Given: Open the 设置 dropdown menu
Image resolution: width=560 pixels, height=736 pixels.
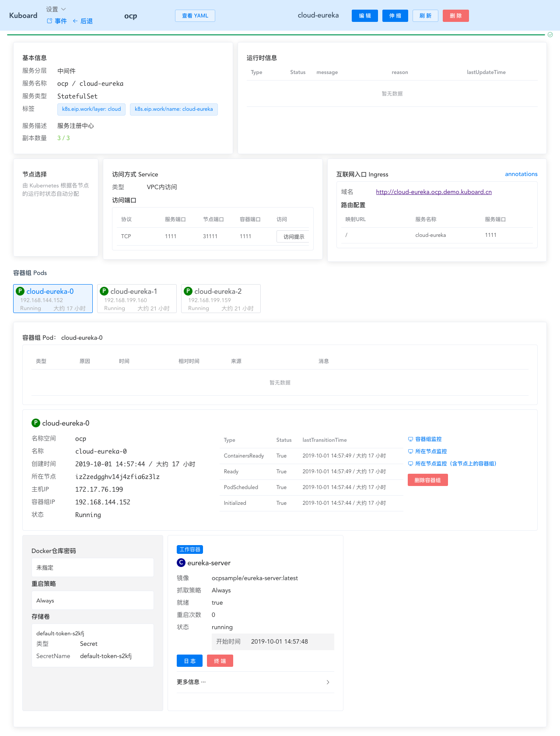Looking at the screenshot, I should [56, 9].
